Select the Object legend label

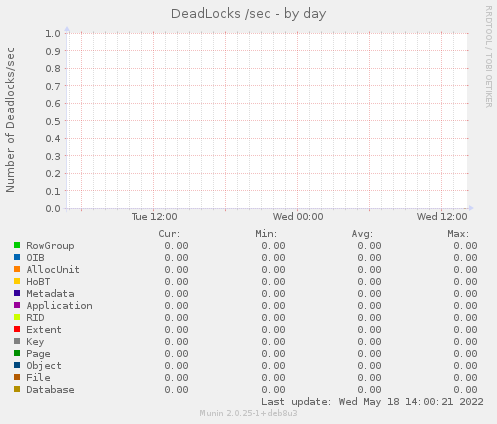[x=44, y=366]
